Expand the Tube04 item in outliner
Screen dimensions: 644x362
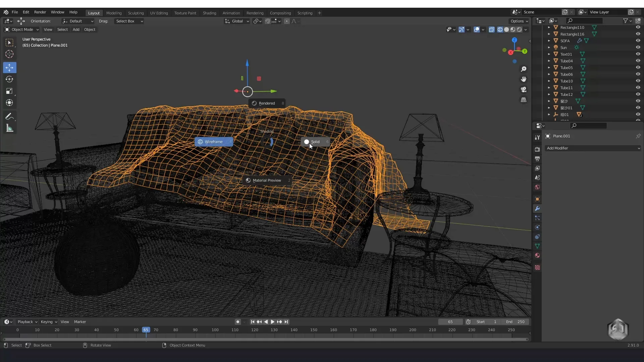[549, 61]
